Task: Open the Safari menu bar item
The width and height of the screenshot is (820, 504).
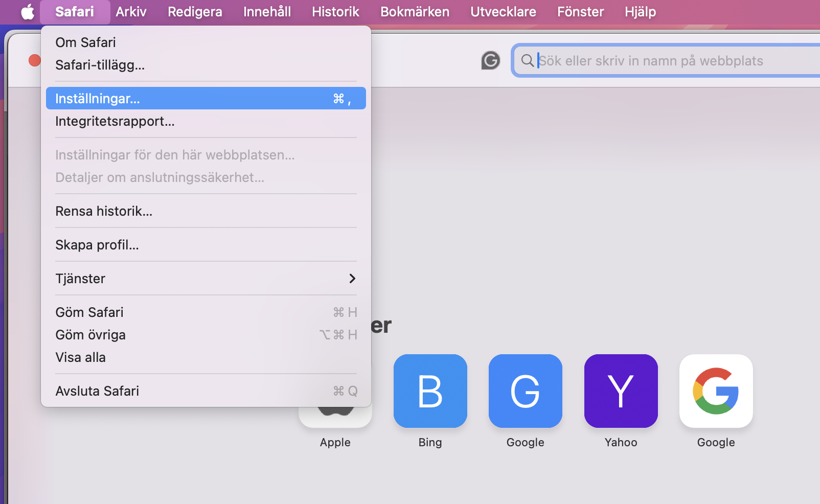Action: click(75, 12)
